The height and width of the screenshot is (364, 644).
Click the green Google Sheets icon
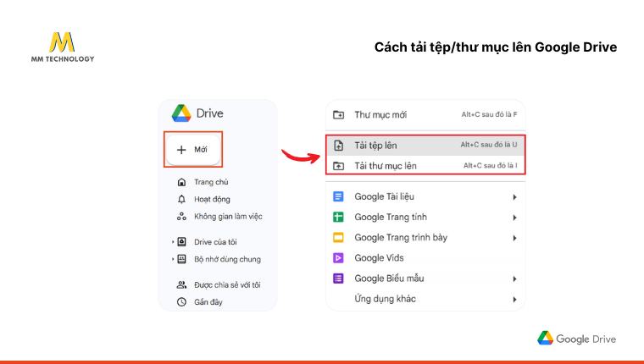coord(338,217)
